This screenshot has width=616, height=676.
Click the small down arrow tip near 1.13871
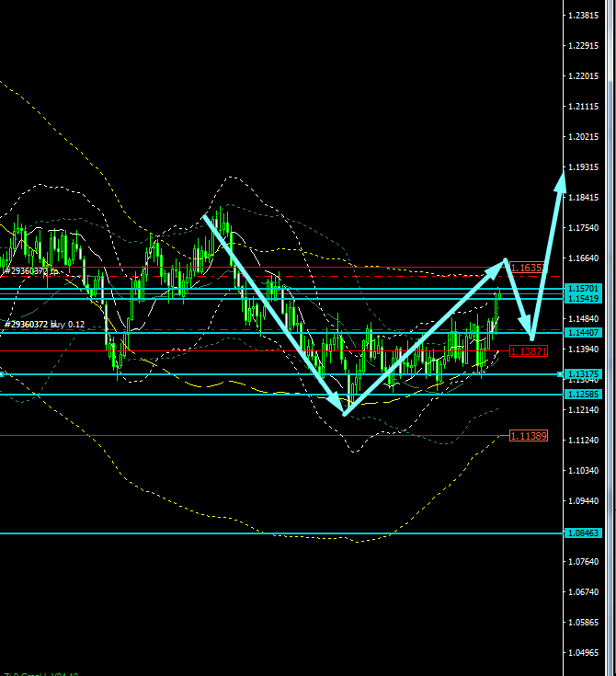point(531,337)
